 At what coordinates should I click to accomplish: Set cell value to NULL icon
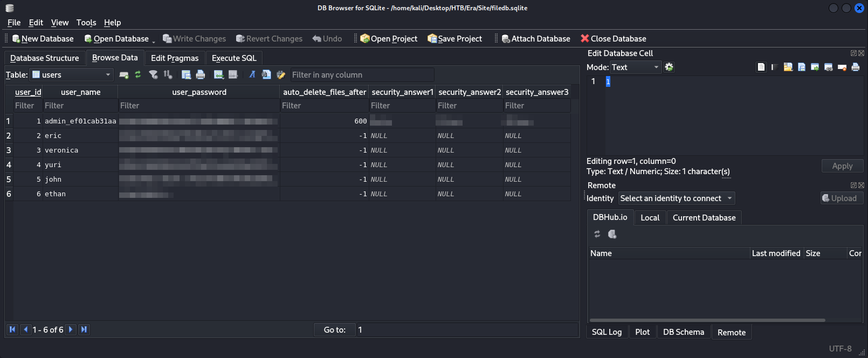coord(842,67)
